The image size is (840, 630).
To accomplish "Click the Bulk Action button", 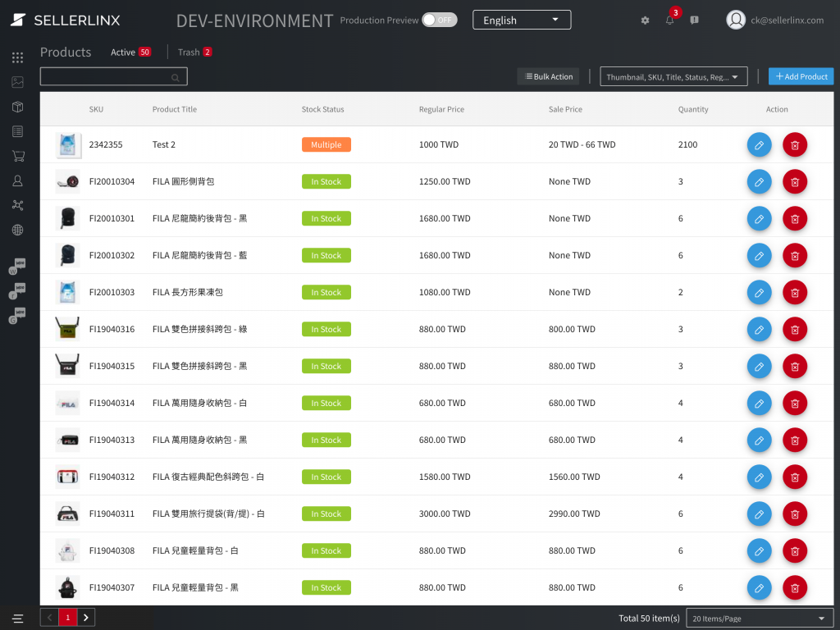I will pyautogui.click(x=549, y=76).
